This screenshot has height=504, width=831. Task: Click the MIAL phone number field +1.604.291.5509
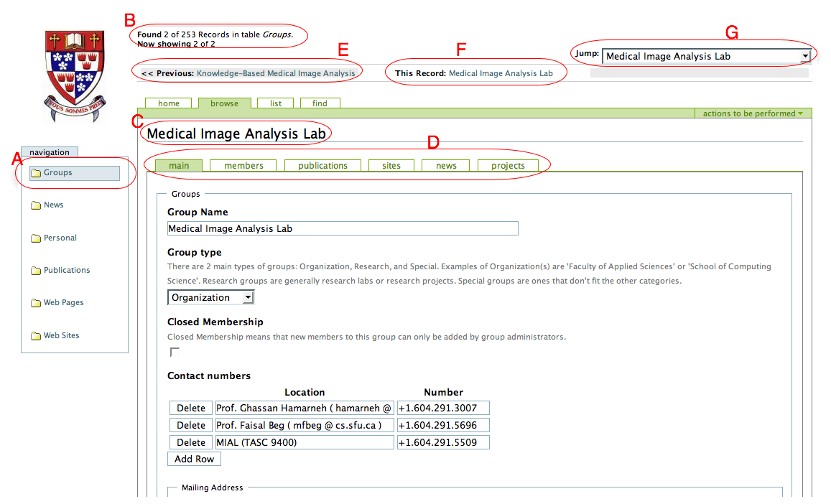pyautogui.click(x=442, y=442)
